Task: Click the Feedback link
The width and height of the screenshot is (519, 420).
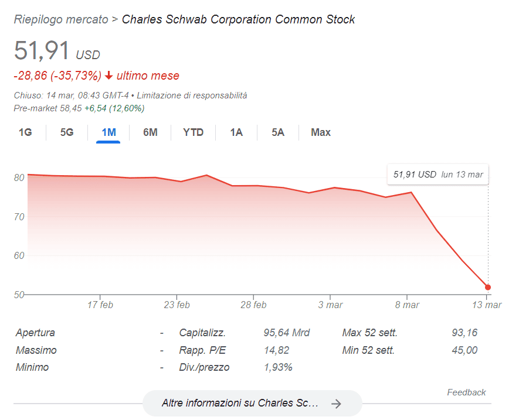Action: coord(466,392)
